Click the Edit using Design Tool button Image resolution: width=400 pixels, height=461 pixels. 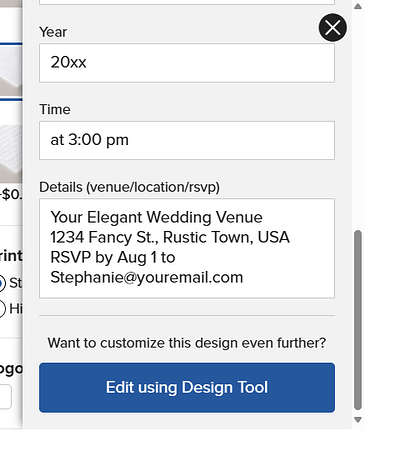click(187, 387)
